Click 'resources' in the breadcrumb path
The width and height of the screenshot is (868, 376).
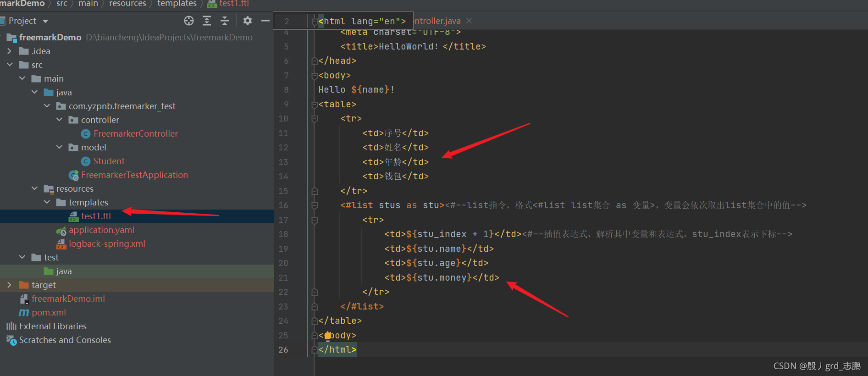pos(127,4)
